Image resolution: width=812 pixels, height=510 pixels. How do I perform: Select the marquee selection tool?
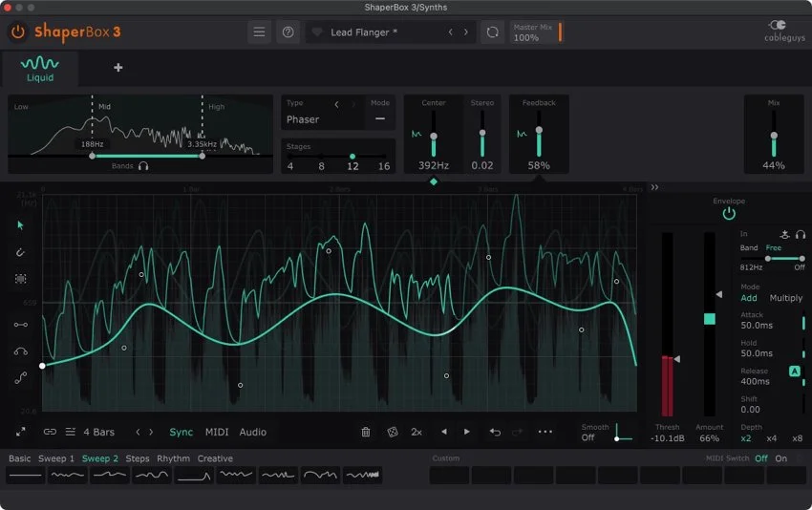coord(20,279)
